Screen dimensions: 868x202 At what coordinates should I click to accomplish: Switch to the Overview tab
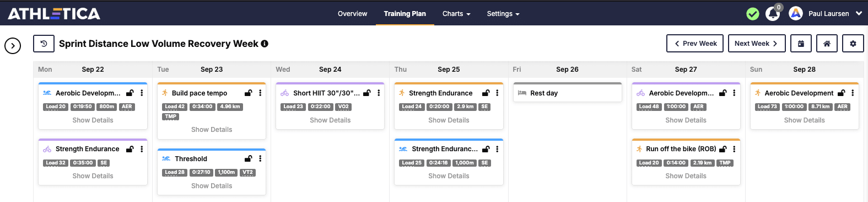352,14
